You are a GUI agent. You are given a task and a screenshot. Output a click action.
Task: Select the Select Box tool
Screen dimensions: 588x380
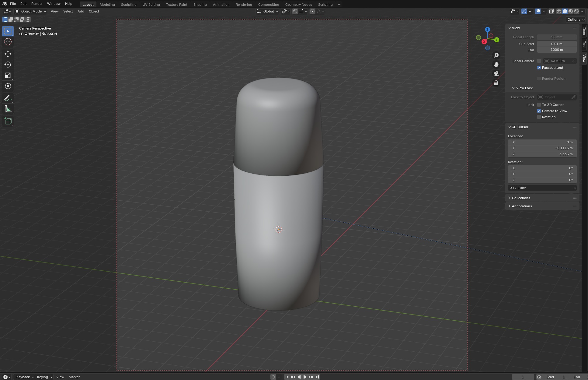[x=8, y=31]
